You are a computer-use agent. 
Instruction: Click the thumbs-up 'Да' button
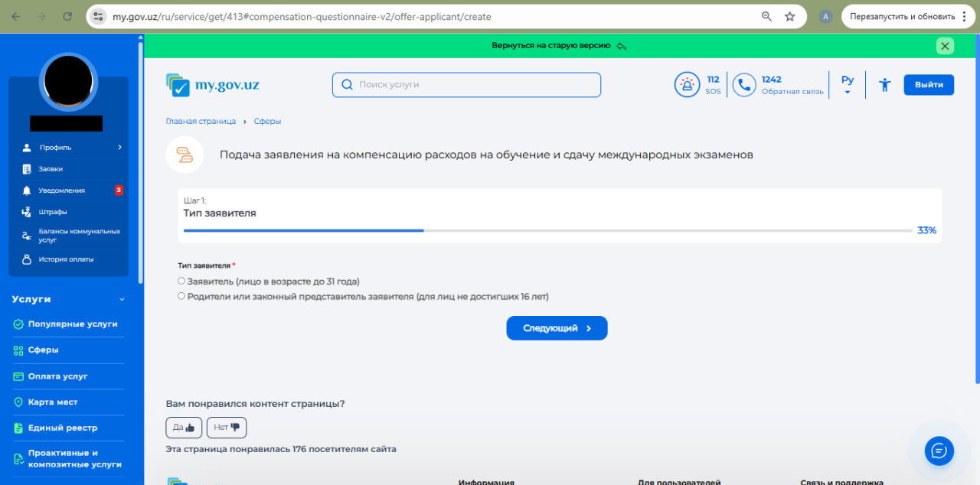pos(184,428)
